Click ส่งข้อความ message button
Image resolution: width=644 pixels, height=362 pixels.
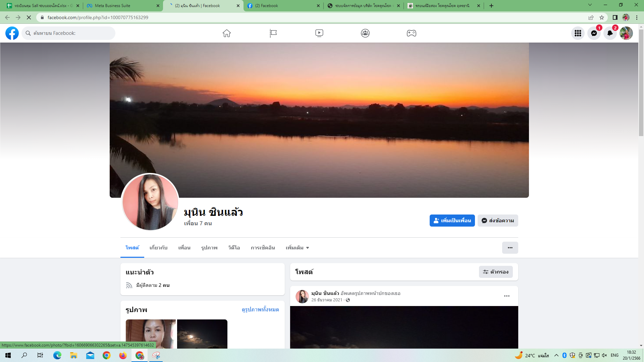click(x=498, y=221)
